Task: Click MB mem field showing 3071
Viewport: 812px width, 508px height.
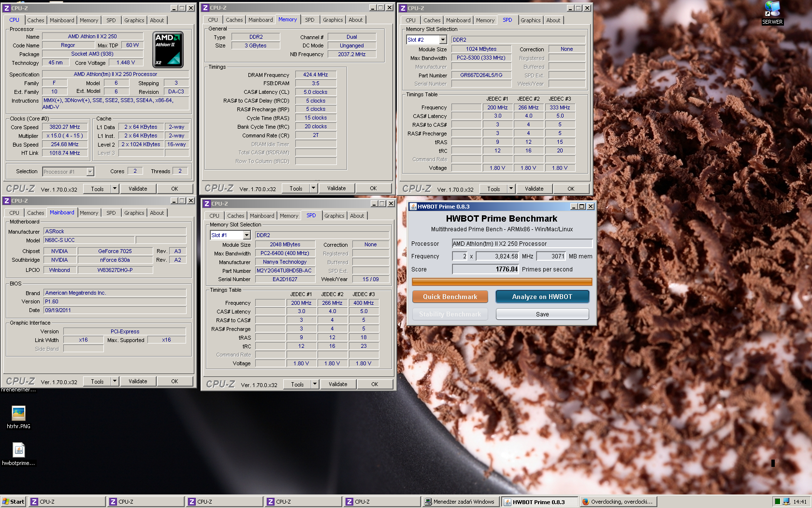Action: [551, 256]
